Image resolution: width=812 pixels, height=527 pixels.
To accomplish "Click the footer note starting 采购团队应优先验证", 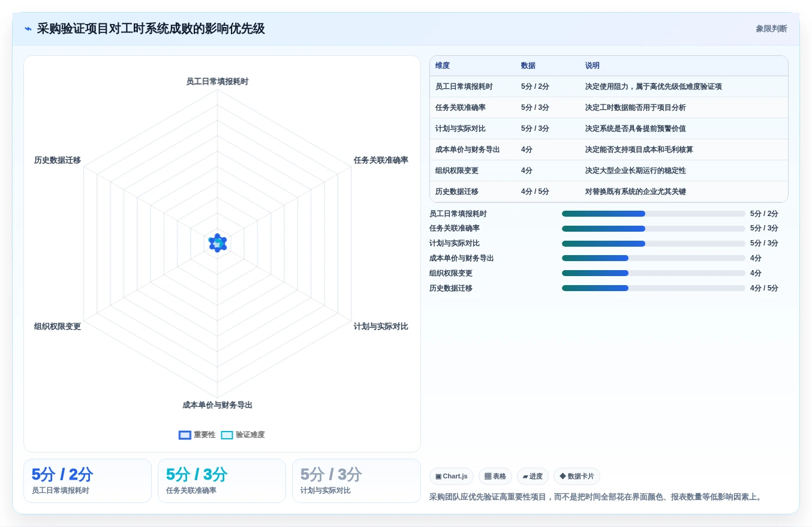I will pyautogui.click(x=597, y=497).
